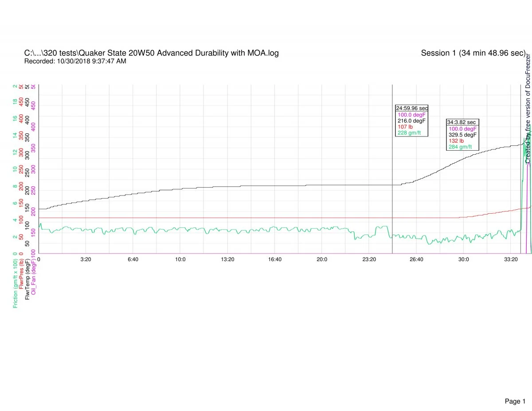Viewport: 532px width, 411px height.
Task: Click the log file path title
Action: click(151, 53)
